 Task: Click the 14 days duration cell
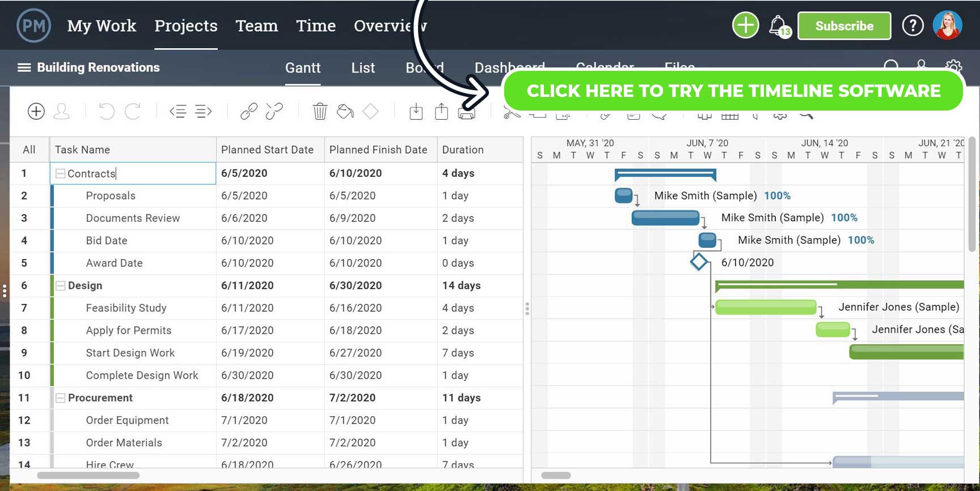(480, 286)
